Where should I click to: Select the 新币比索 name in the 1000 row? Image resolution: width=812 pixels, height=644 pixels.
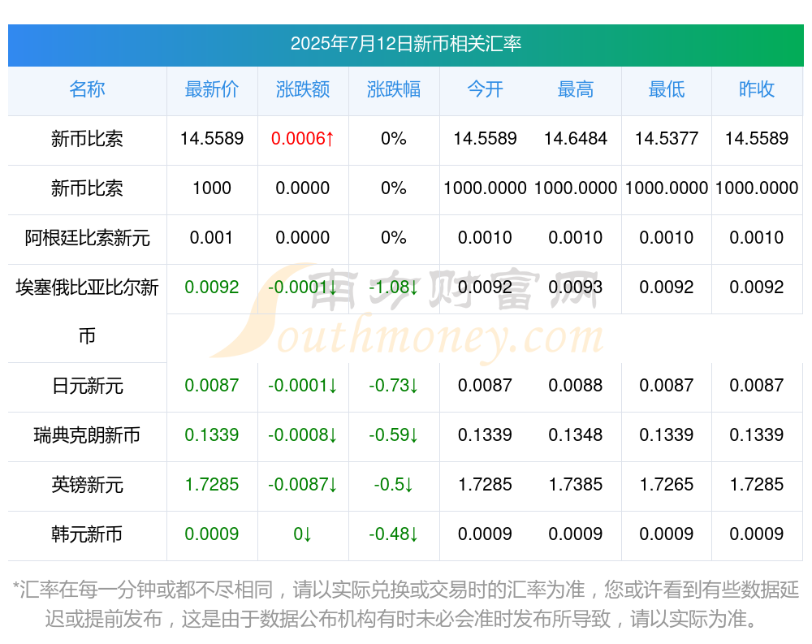click(x=87, y=188)
